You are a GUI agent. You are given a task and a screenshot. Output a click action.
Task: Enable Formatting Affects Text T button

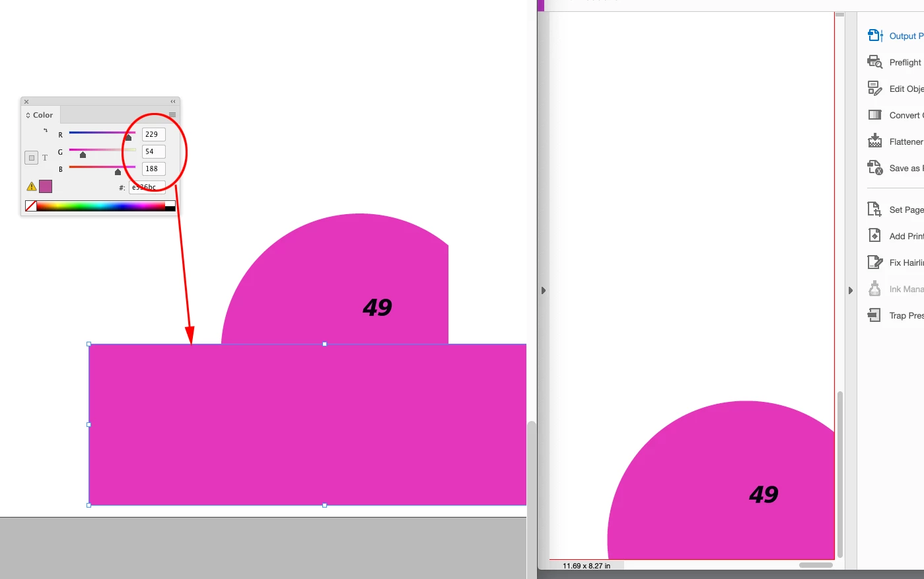click(45, 158)
